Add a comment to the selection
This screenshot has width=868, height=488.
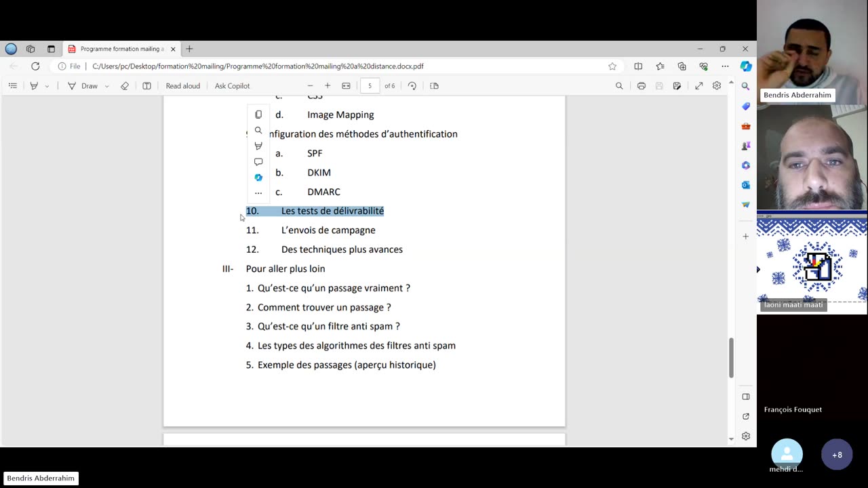(258, 161)
